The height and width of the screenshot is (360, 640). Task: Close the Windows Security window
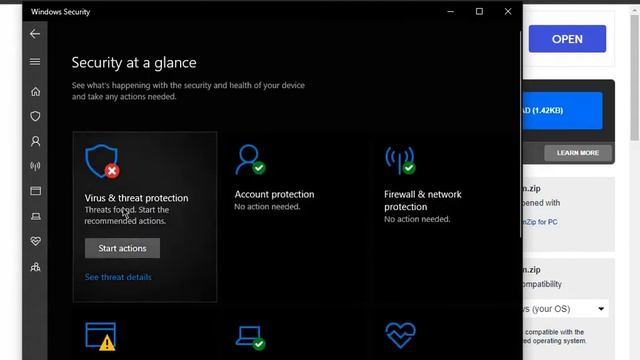[508, 11]
